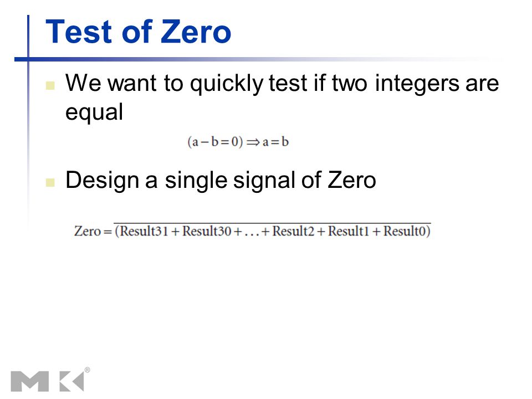Click the letter M in the logo

[30, 382]
